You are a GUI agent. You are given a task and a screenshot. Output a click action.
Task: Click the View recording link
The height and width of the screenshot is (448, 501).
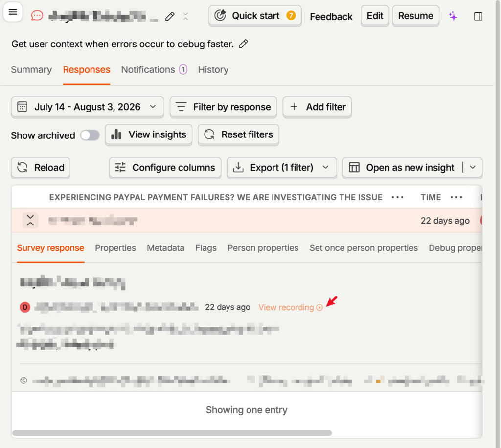291,307
